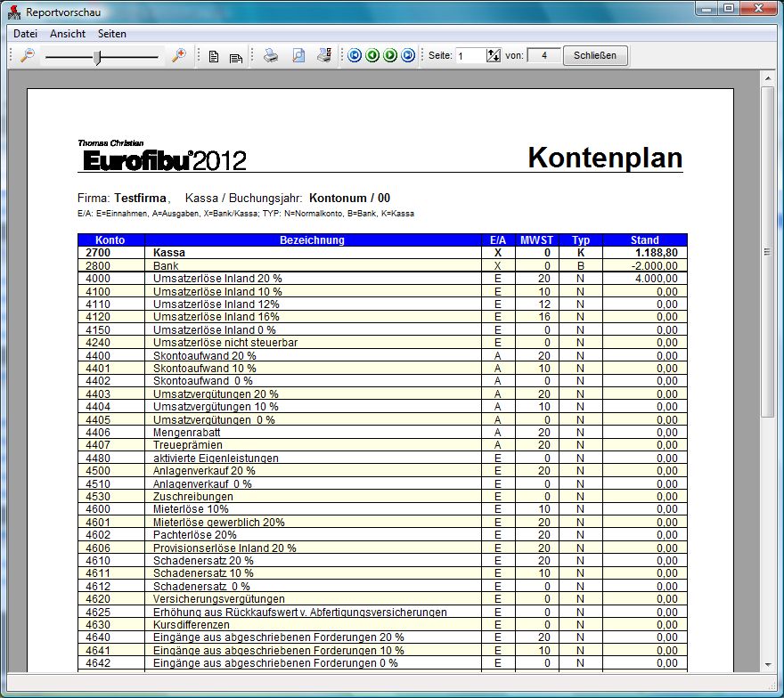Print the report with printer icon
The image size is (784, 698).
tap(271, 55)
